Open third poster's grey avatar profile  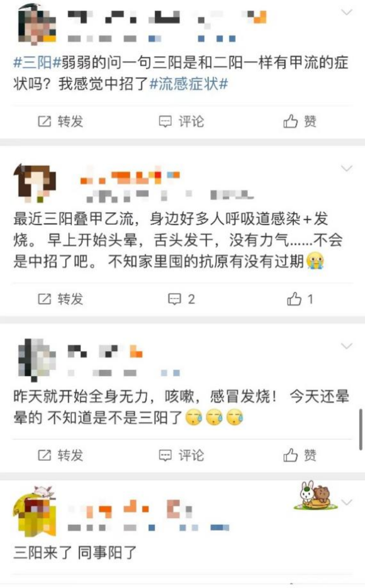coord(37,360)
